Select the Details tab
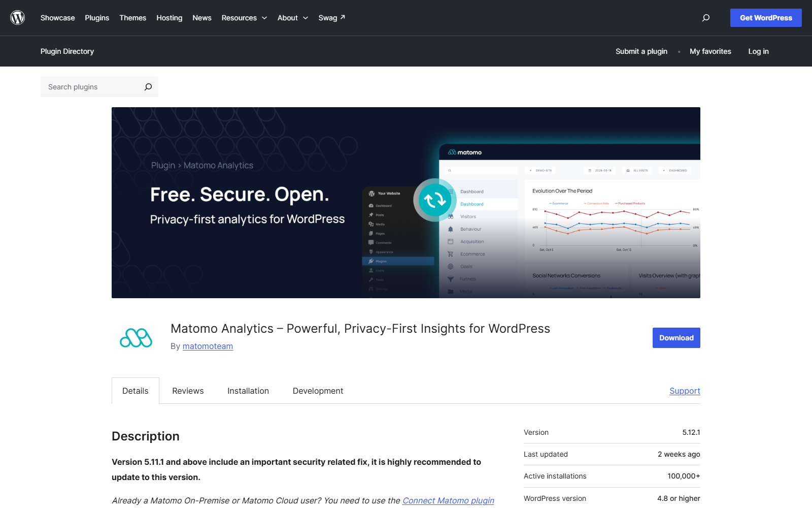The height and width of the screenshot is (508, 812). [136, 391]
